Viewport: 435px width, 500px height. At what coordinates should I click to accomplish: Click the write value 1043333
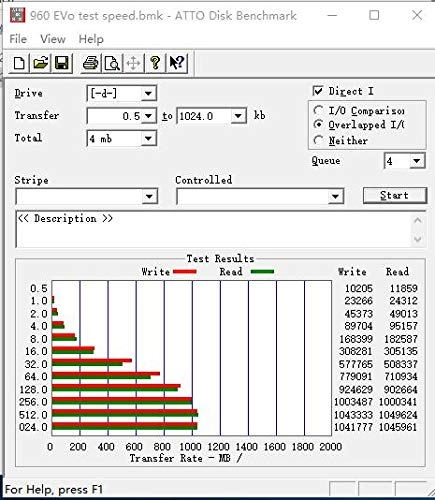(353, 415)
